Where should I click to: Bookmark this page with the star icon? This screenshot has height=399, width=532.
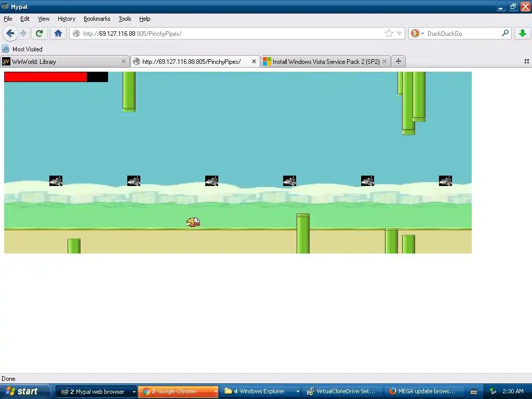coord(389,33)
